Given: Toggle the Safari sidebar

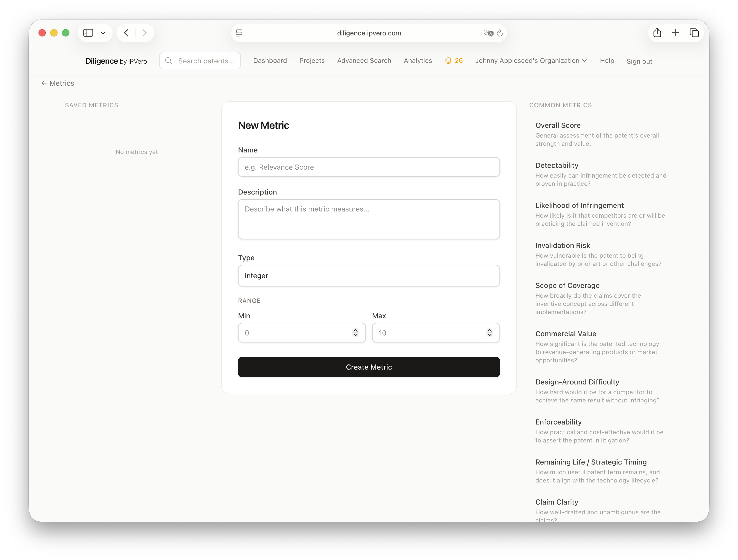Looking at the screenshot, I should point(88,33).
